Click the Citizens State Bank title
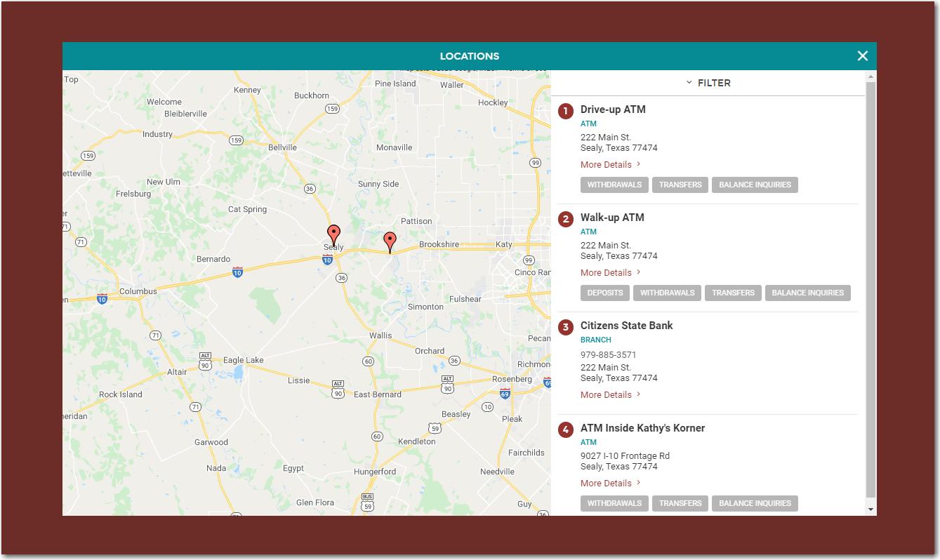 click(x=626, y=326)
